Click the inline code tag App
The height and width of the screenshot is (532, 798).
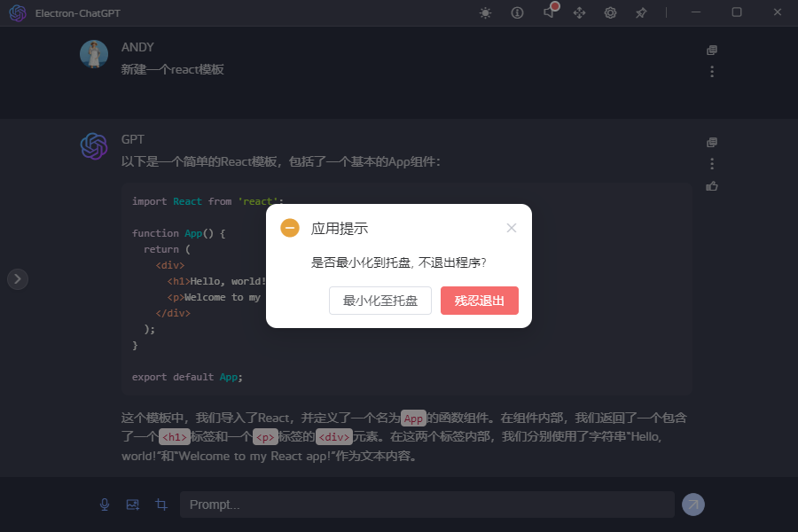click(413, 419)
